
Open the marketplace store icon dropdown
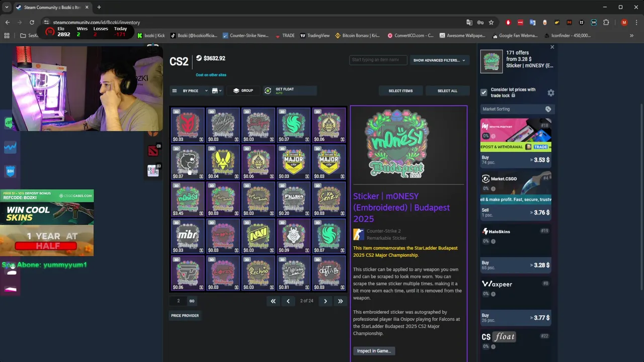coord(216,91)
